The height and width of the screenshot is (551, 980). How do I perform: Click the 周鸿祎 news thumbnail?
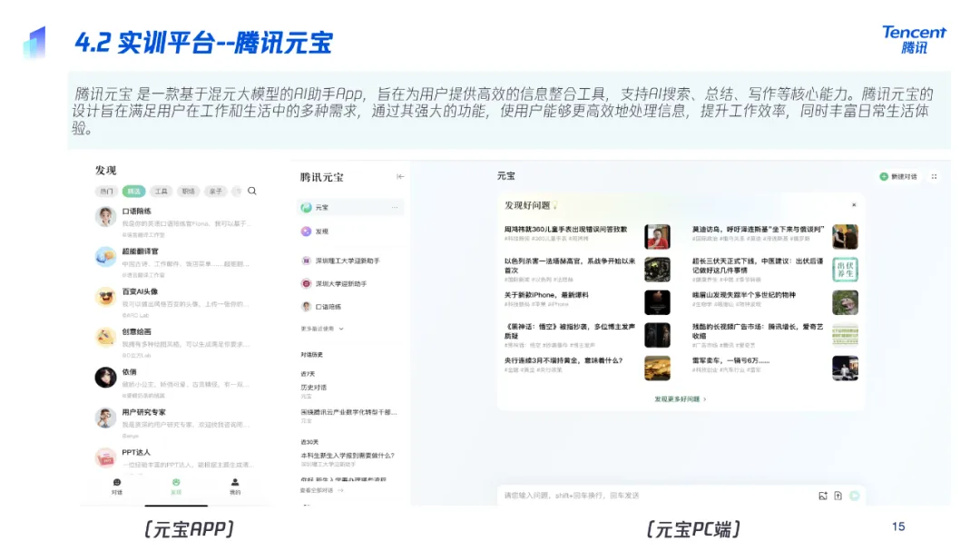658,237
